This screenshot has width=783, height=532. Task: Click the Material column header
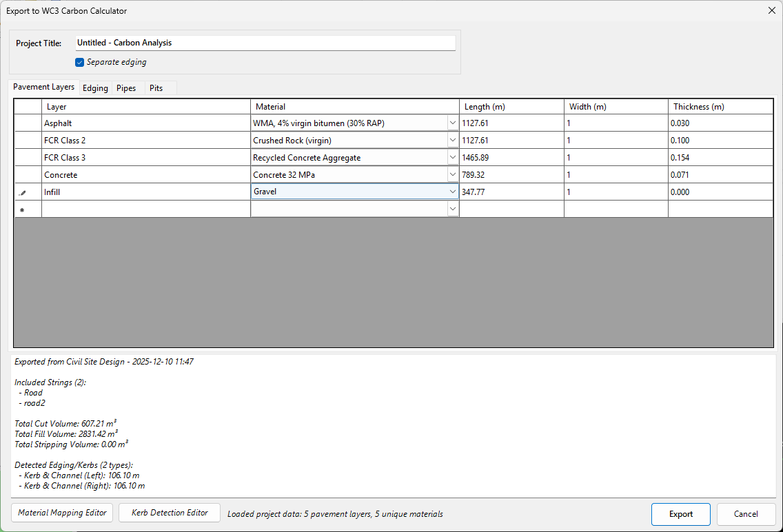354,107
